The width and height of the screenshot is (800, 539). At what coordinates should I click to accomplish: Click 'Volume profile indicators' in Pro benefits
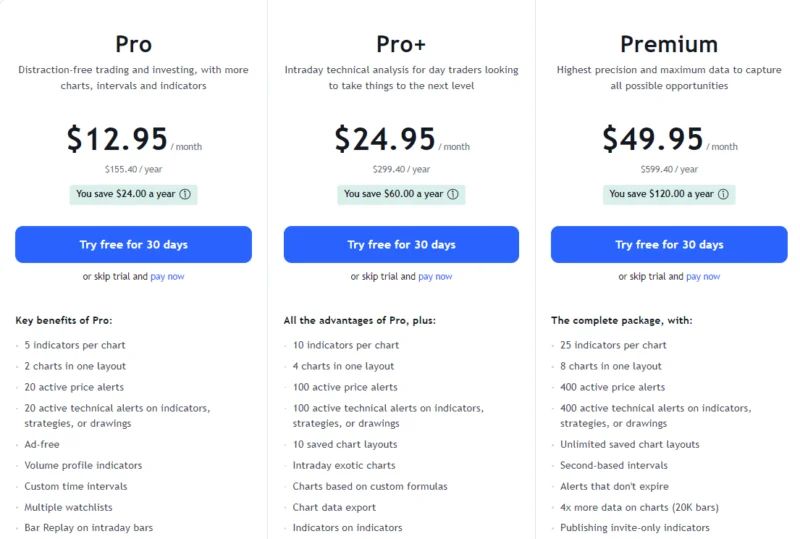tap(83, 465)
